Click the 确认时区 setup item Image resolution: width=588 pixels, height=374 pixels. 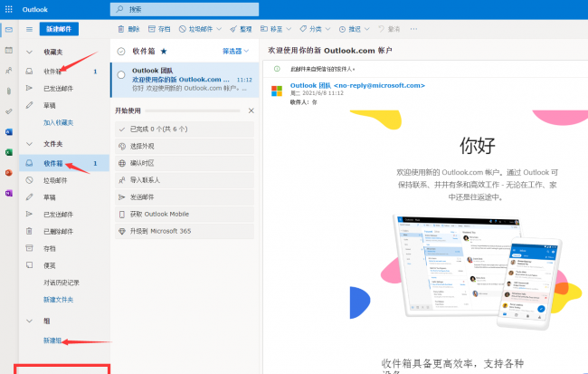(185, 163)
